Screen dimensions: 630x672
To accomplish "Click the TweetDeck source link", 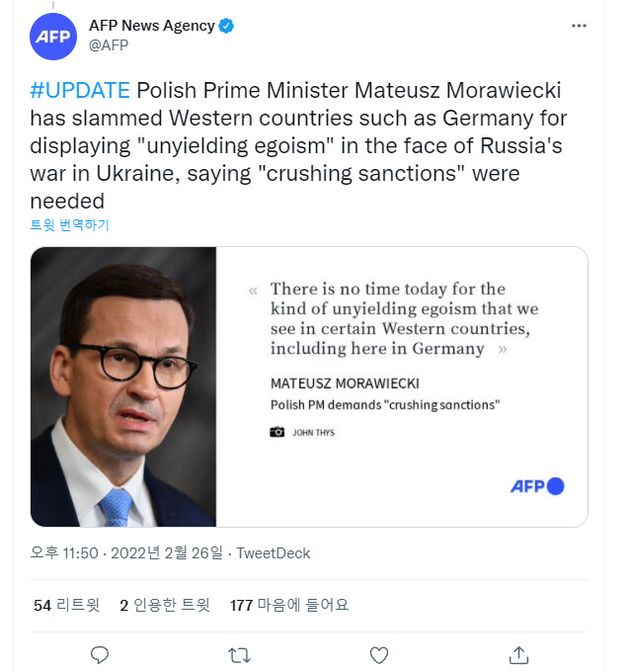I will click(x=274, y=553).
